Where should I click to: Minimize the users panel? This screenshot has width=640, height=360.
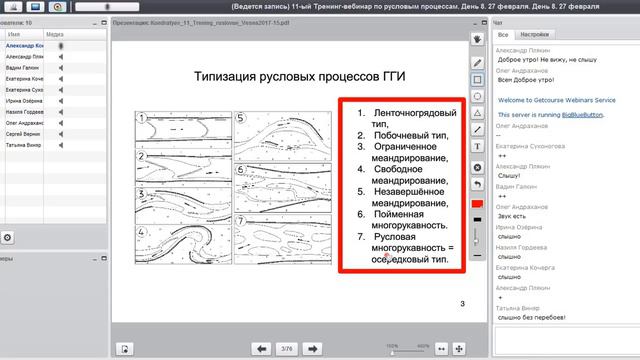point(95,23)
